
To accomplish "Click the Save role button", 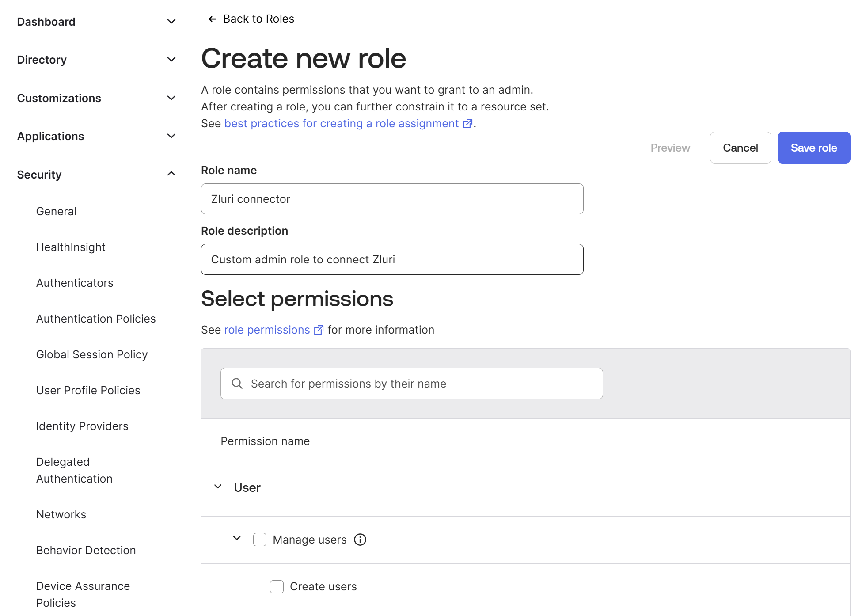I will 813,148.
